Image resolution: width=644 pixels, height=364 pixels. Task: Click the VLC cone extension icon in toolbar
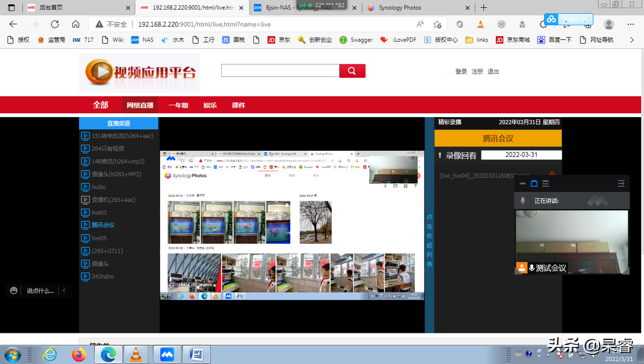tap(480, 24)
